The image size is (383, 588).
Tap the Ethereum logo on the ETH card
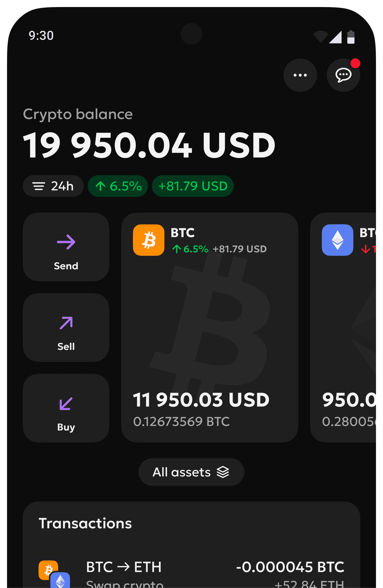coord(337,240)
